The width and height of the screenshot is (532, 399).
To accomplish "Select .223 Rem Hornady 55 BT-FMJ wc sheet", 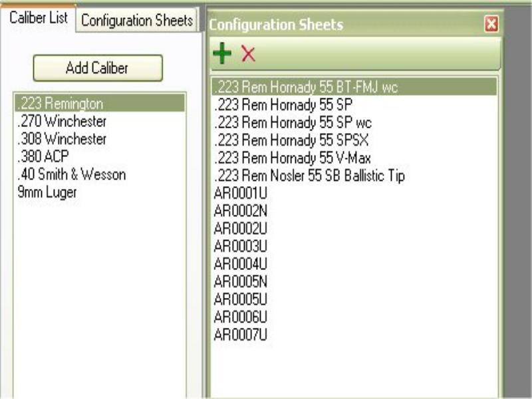I will (354, 87).
